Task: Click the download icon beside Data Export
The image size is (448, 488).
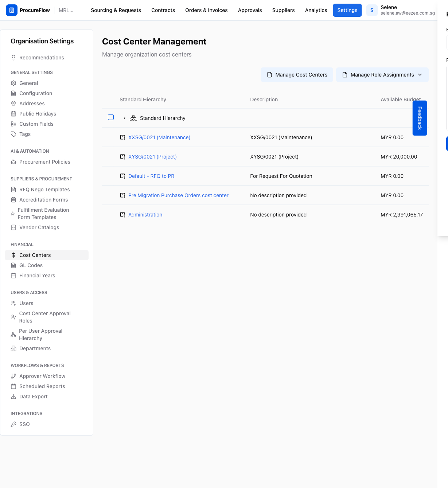Action: [13, 397]
